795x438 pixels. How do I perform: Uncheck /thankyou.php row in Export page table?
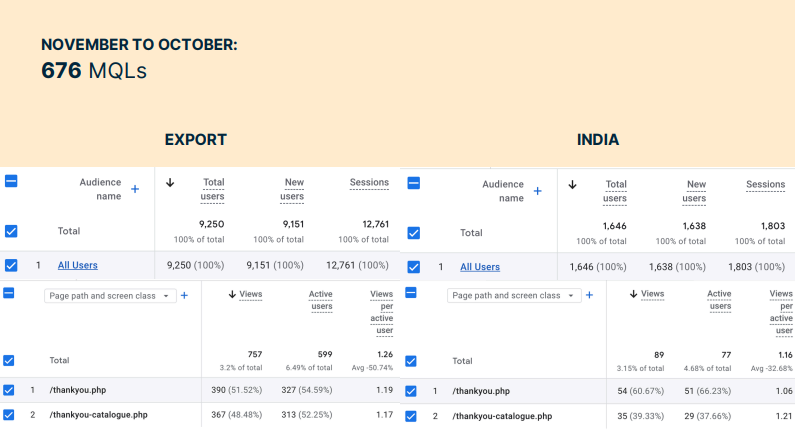9,390
